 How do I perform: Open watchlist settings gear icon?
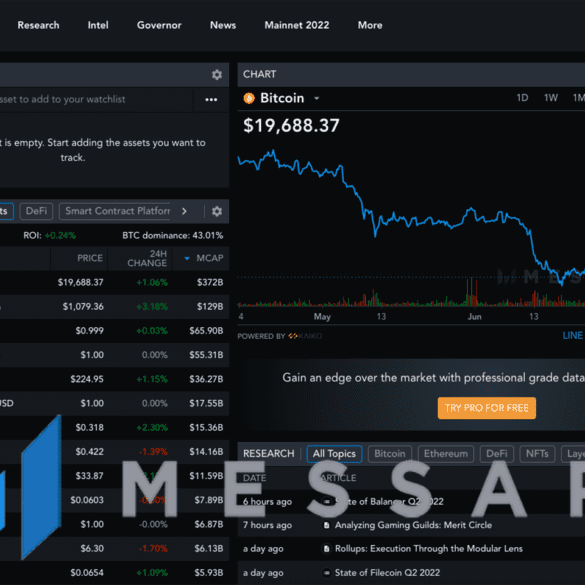click(x=217, y=75)
